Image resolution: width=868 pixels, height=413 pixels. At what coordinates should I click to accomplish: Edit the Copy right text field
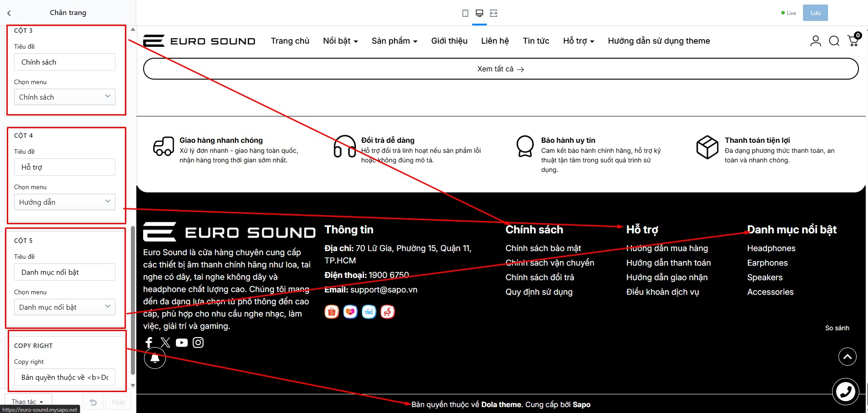pyautogui.click(x=65, y=377)
